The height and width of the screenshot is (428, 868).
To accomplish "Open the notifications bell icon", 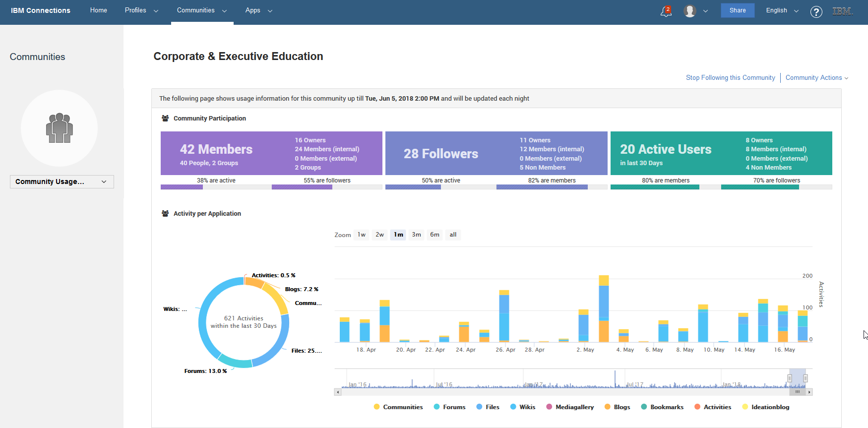I will coord(666,11).
